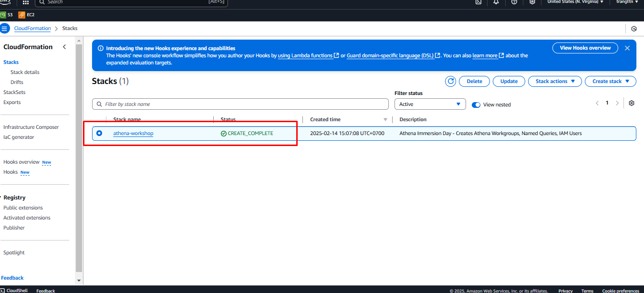Image resolution: width=644 pixels, height=293 pixels.
Task: Open the table preferences gear icon
Action: point(632,103)
